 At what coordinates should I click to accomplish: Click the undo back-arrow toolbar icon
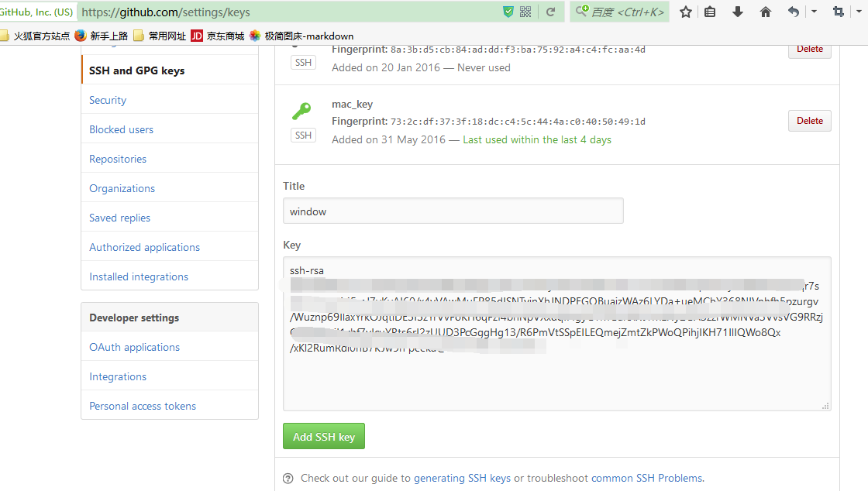[793, 12]
